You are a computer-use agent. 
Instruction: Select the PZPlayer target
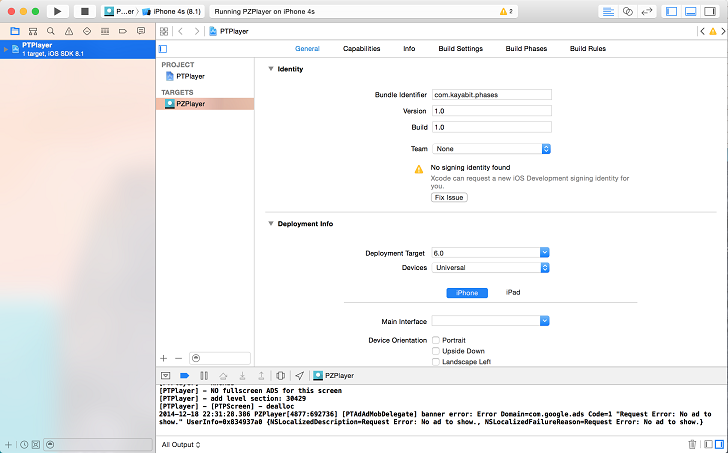tap(205, 104)
